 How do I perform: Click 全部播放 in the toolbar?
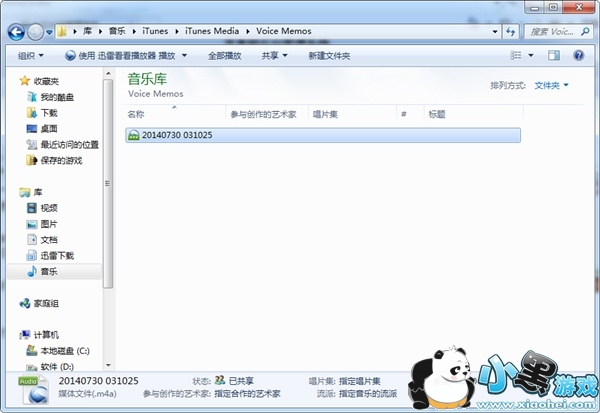click(x=224, y=56)
